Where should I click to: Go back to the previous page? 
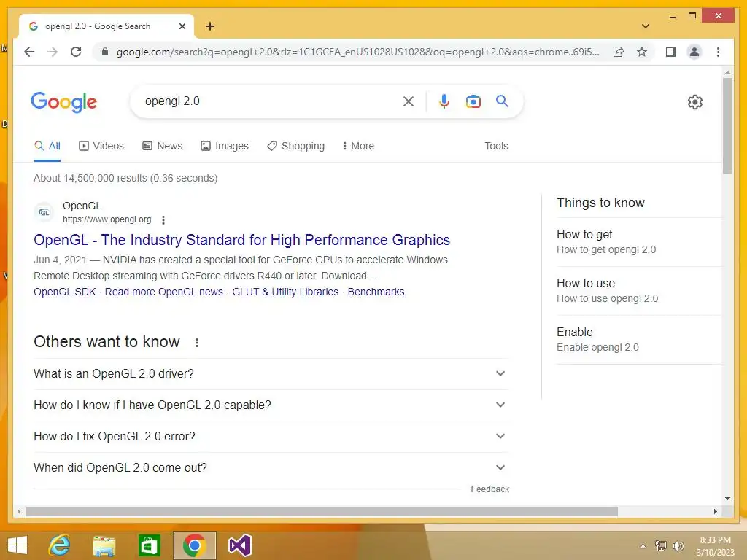pyautogui.click(x=29, y=52)
